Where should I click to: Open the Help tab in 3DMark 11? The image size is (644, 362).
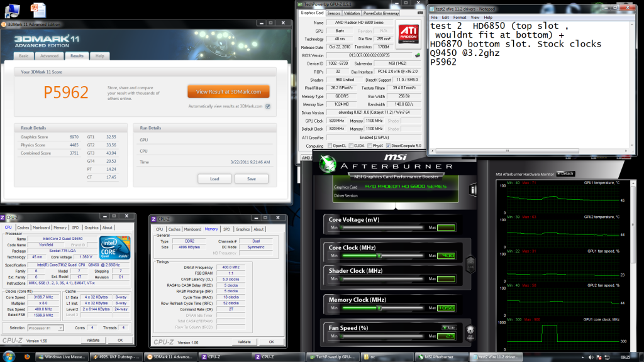click(99, 56)
